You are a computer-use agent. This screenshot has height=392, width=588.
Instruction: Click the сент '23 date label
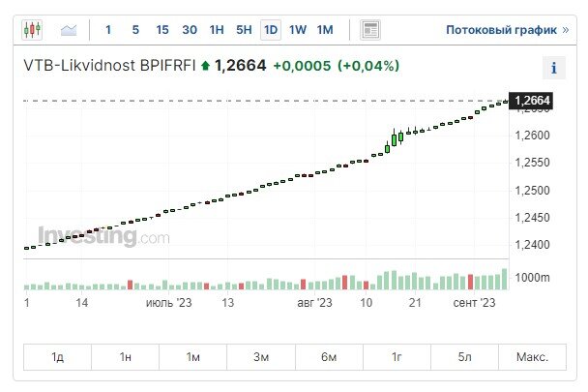[475, 303]
